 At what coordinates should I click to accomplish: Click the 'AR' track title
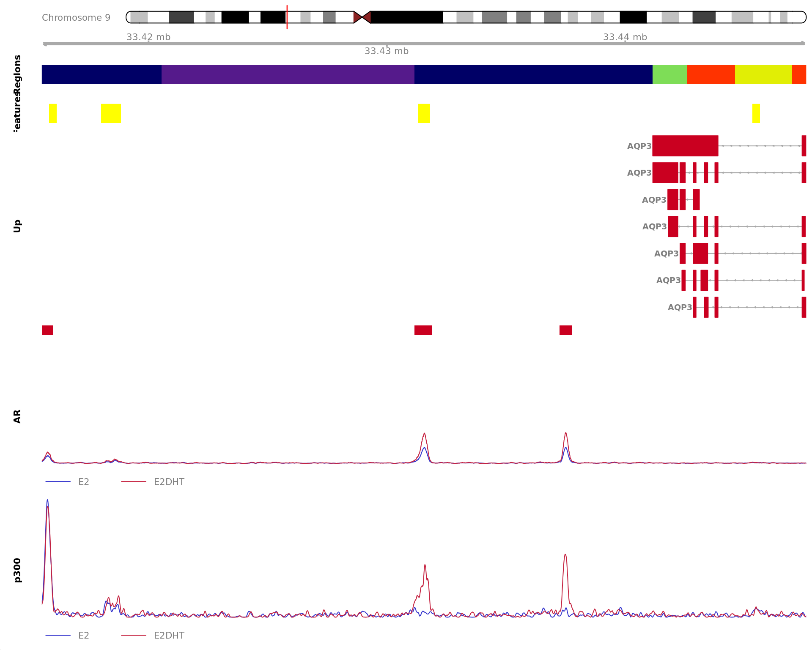point(17,416)
